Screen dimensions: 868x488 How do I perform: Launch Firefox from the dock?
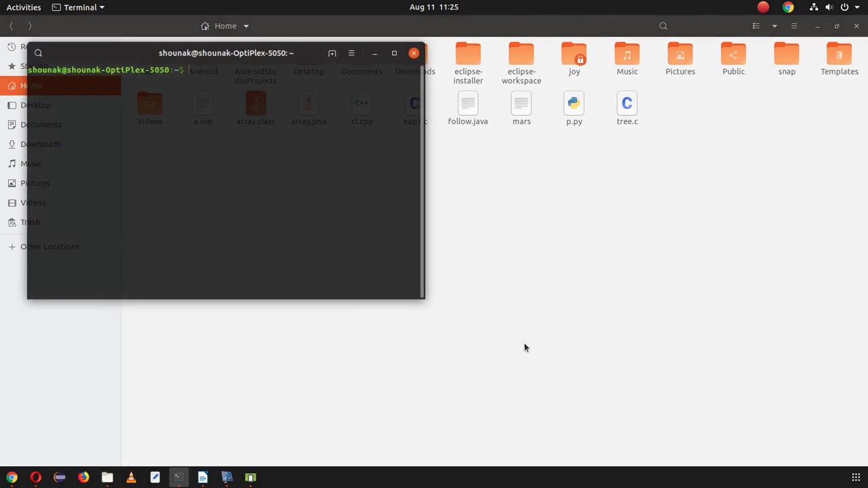pyautogui.click(x=83, y=477)
